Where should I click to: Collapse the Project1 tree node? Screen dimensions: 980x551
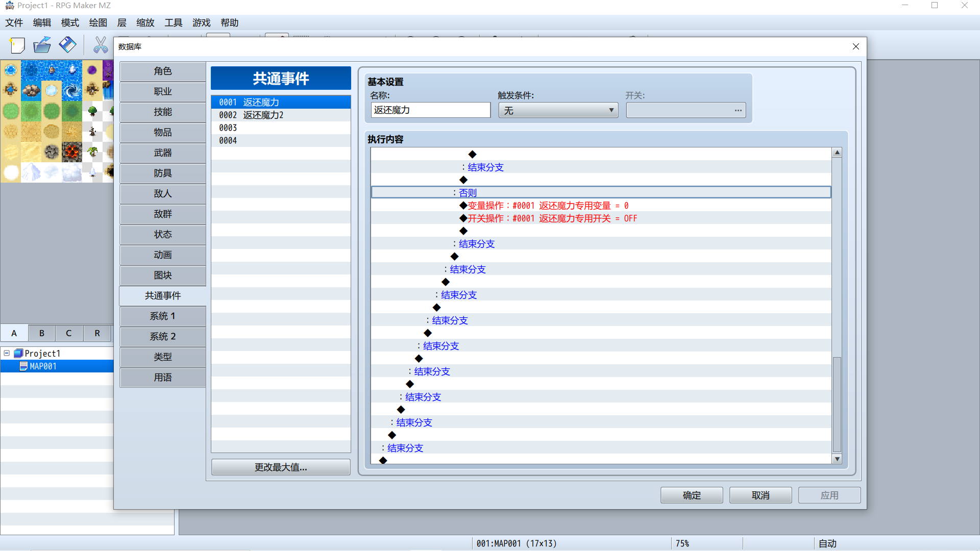click(7, 353)
